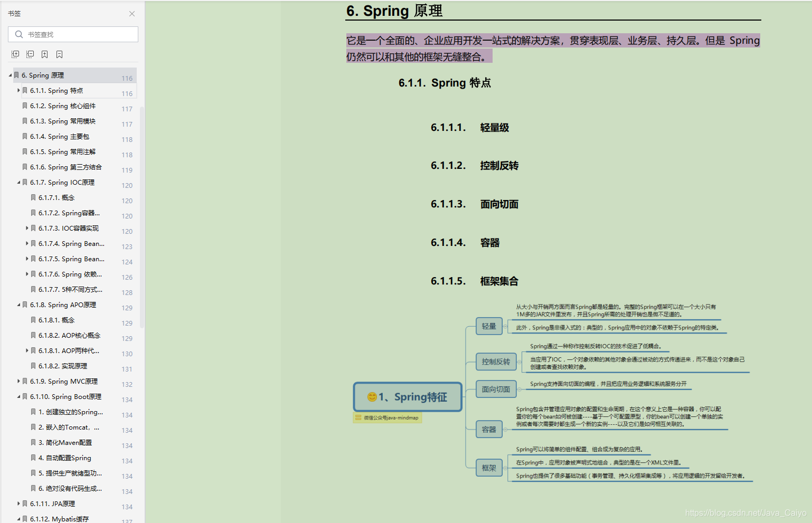Open bookmark 6.1.8.1. 概念
This screenshot has width=812, height=523.
56,320
